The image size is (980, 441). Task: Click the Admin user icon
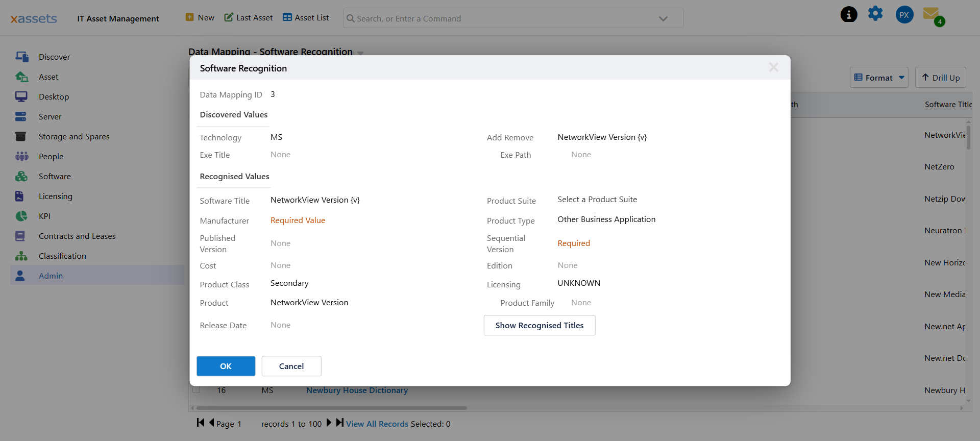[20, 276]
